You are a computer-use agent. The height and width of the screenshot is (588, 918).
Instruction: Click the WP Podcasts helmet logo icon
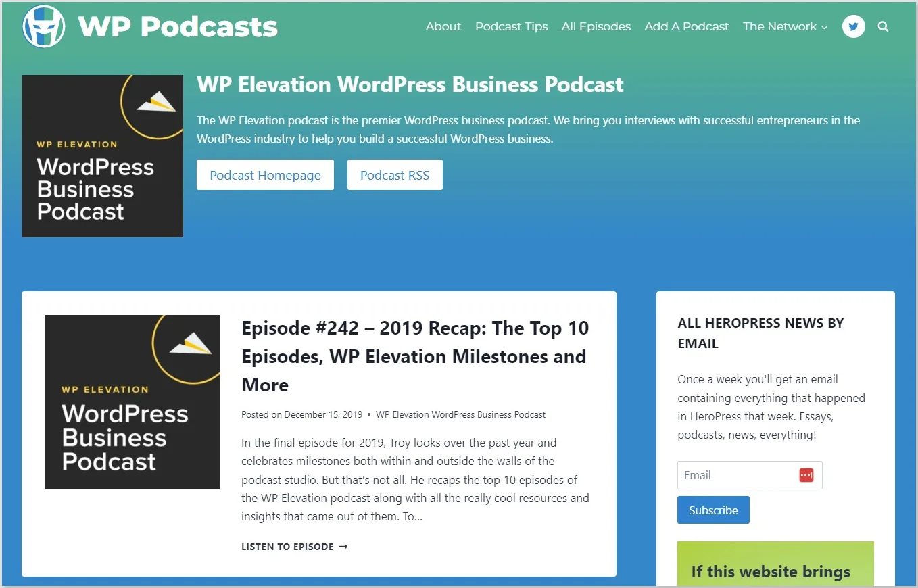pyautogui.click(x=44, y=26)
